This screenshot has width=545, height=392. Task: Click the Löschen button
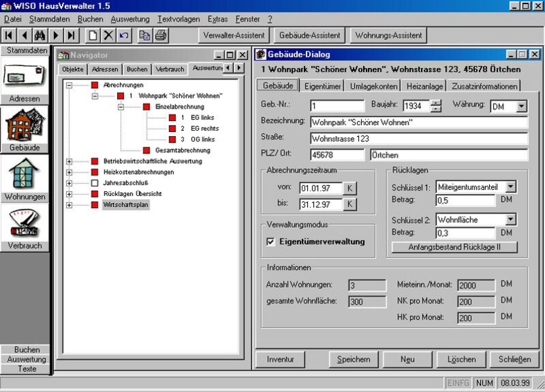(461, 359)
